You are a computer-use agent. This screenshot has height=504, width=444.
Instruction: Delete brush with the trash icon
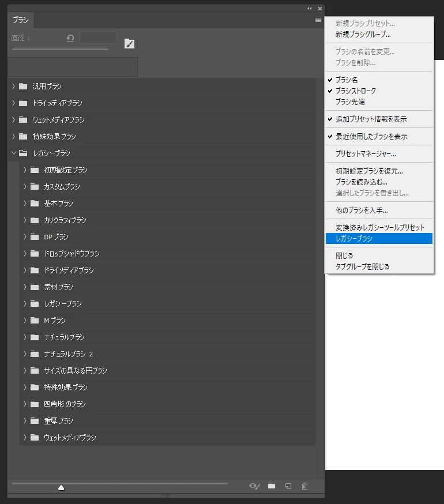[x=304, y=486]
